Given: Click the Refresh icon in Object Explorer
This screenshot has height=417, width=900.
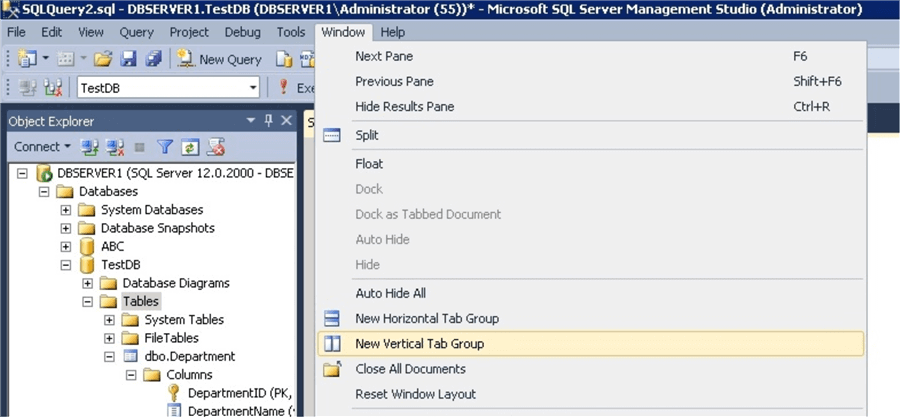Looking at the screenshot, I should 190,147.
